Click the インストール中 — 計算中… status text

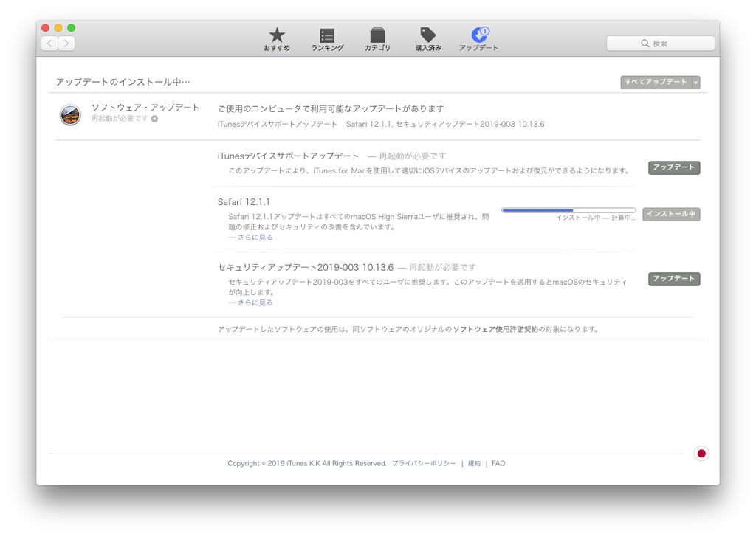coord(596,218)
